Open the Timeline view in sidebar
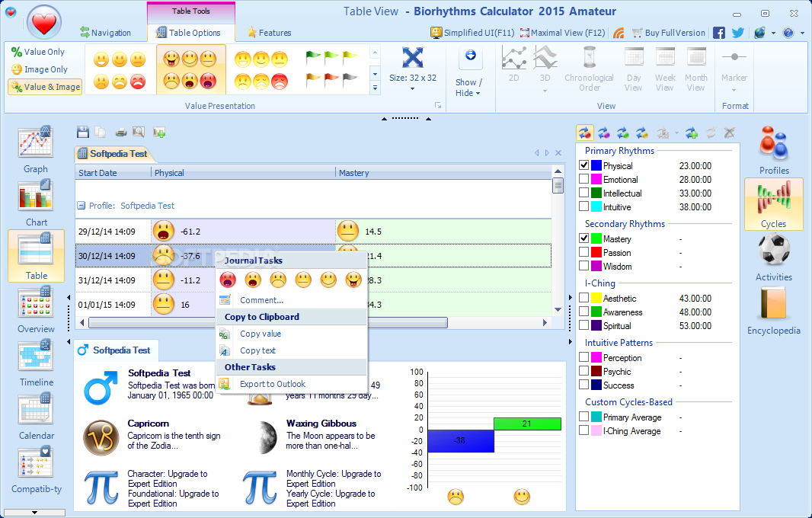The image size is (812, 518). click(x=37, y=363)
